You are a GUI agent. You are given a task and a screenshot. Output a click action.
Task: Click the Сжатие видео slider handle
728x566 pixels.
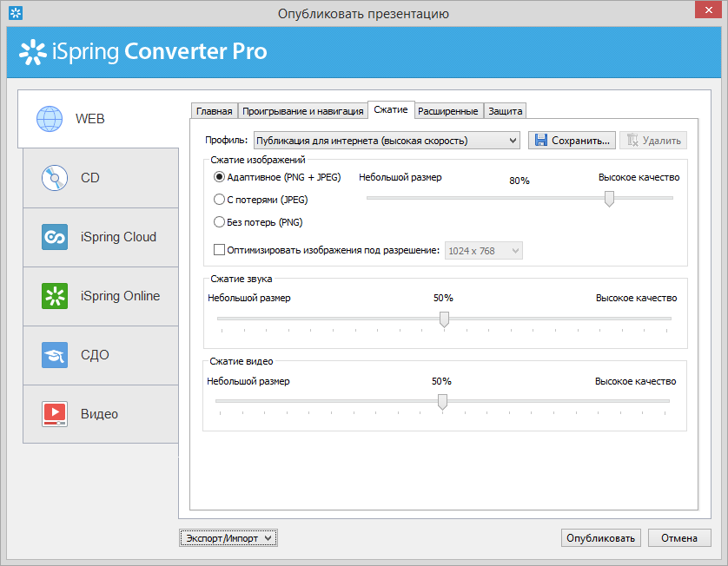[x=442, y=402]
